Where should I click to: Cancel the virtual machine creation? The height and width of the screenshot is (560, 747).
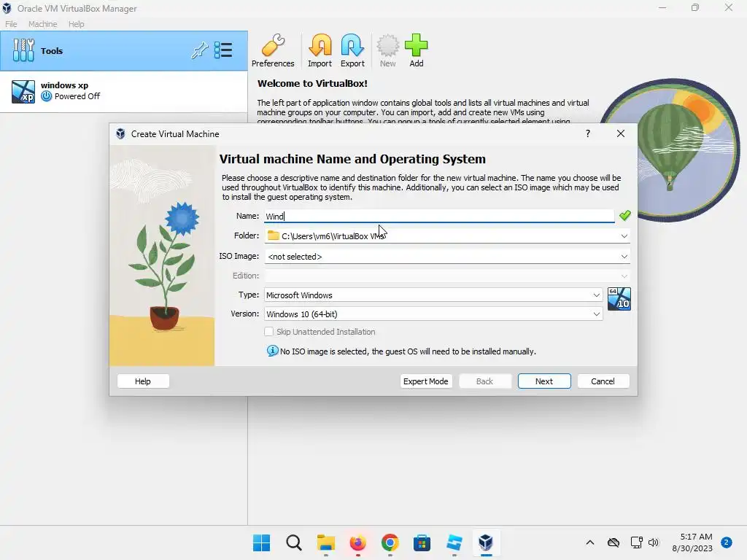coord(603,381)
